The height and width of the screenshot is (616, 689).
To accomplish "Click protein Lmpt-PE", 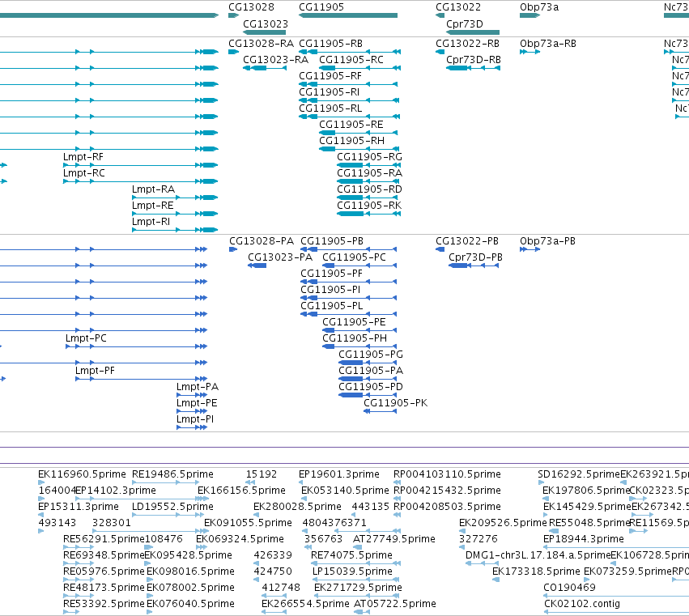I will [x=197, y=403].
